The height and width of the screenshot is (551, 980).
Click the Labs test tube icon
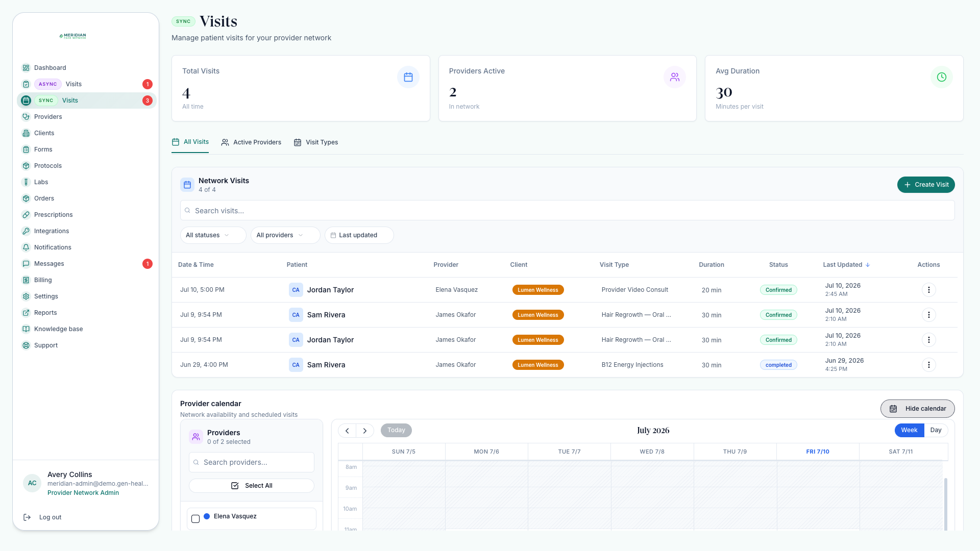(26, 182)
